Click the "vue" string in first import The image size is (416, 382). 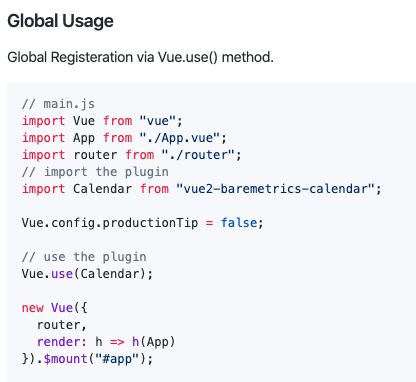(x=157, y=121)
